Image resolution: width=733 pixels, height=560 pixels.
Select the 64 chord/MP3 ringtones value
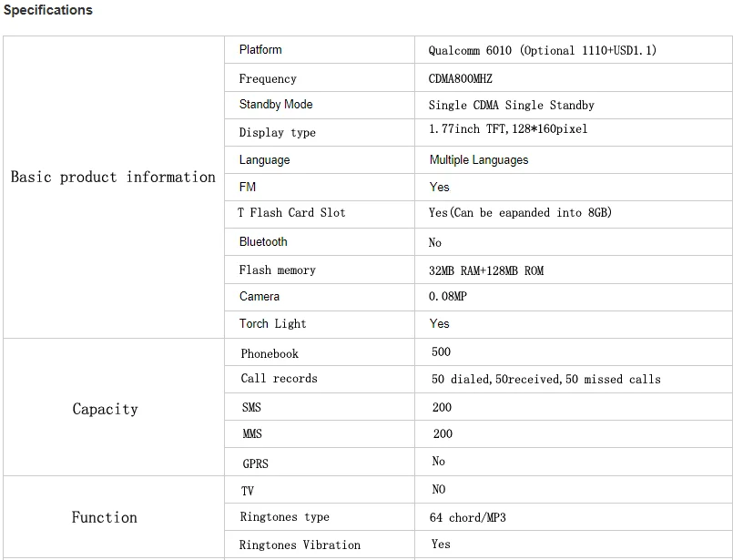tap(467, 518)
